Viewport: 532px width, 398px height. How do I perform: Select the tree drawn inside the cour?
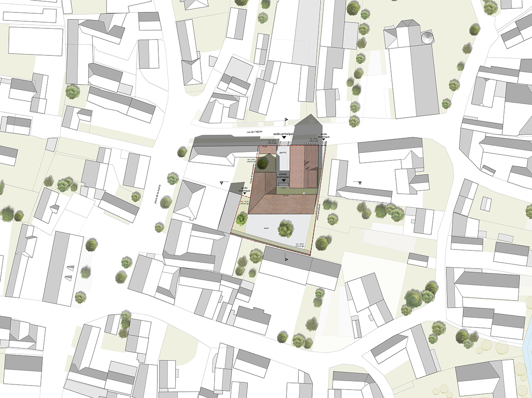click(286, 229)
